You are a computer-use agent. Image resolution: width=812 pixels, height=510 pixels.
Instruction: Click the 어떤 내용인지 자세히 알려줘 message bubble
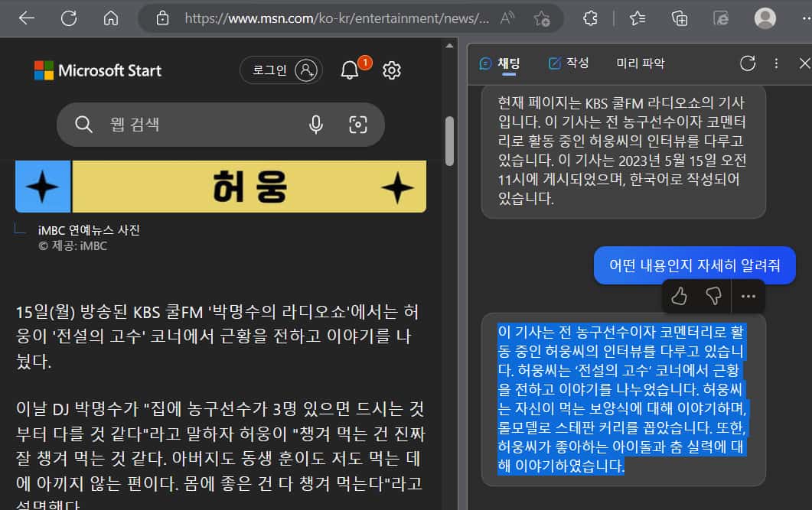click(x=694, y=266)
